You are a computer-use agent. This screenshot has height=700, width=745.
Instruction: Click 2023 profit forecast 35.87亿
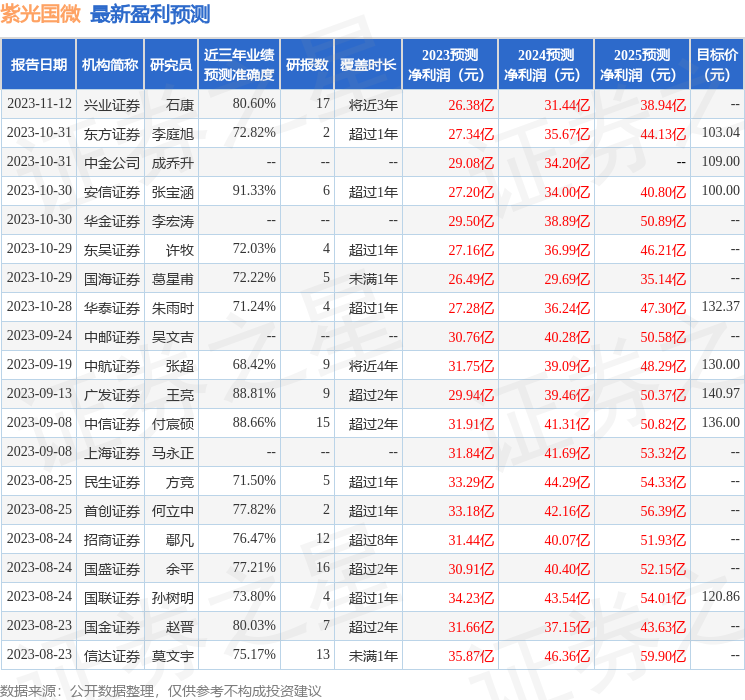[x=471, y=656]
